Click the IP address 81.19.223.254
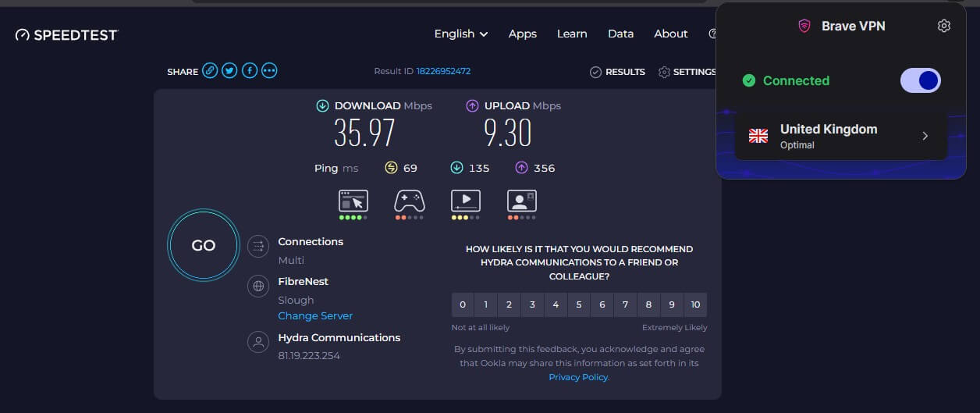This screenshot has height=413, width=980. click(x=309, y=355)
